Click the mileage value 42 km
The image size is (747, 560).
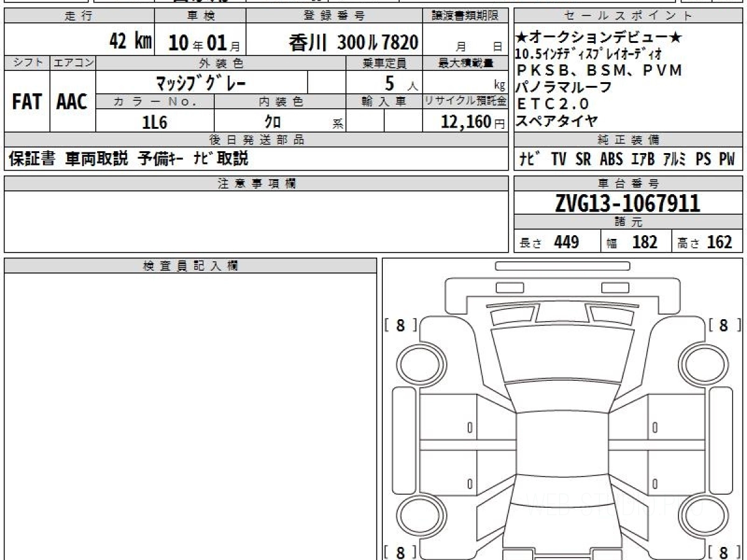[131, 42]
